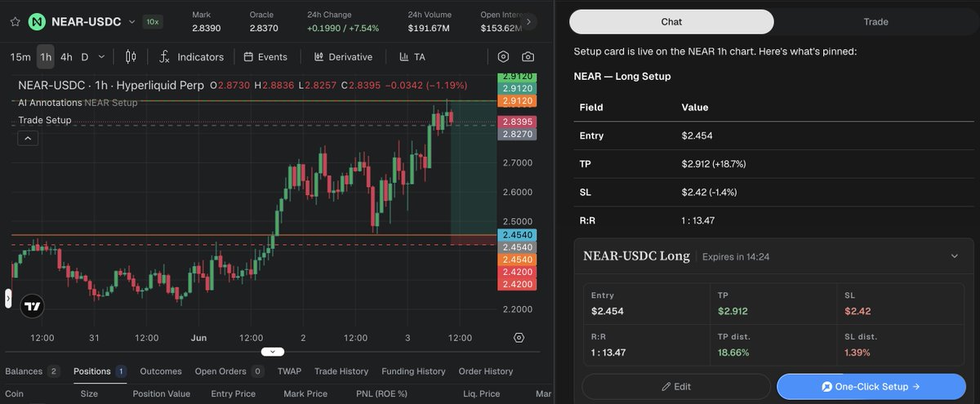Expand the left side panel arrow
This screenshot has height=404, width=980.
tap(8, 299)
